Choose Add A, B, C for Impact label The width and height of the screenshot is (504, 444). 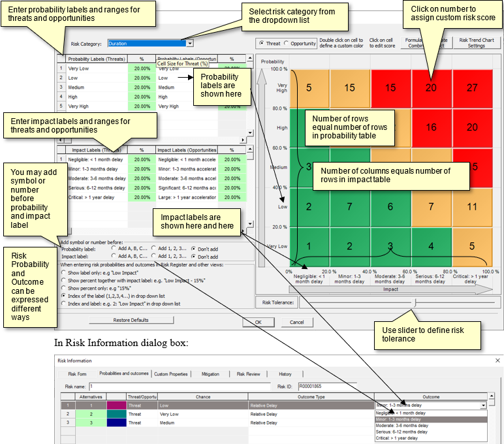114,256
